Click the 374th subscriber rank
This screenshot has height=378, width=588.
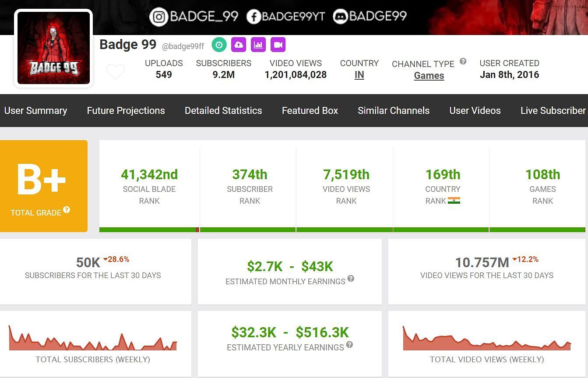tap(250, 175)
